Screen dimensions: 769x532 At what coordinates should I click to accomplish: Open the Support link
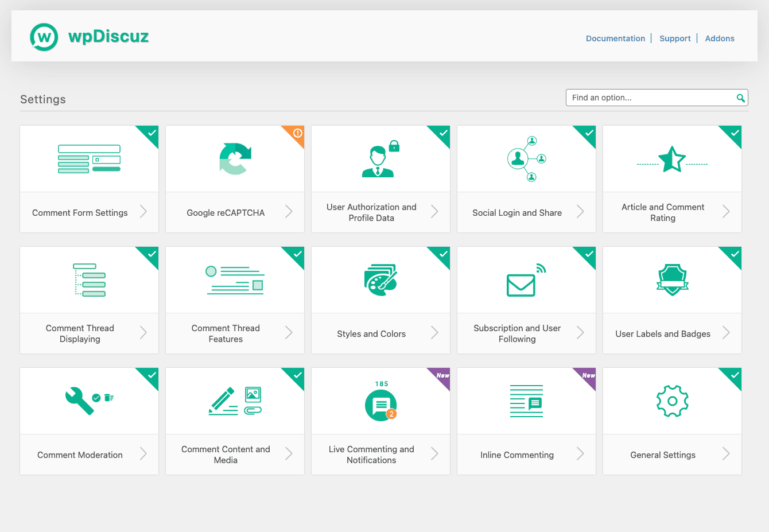675,38
